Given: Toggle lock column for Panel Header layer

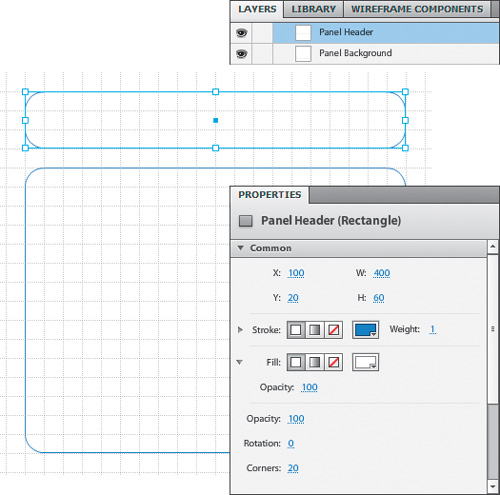Looking at the screenshot, I should [x=262, y=33].
